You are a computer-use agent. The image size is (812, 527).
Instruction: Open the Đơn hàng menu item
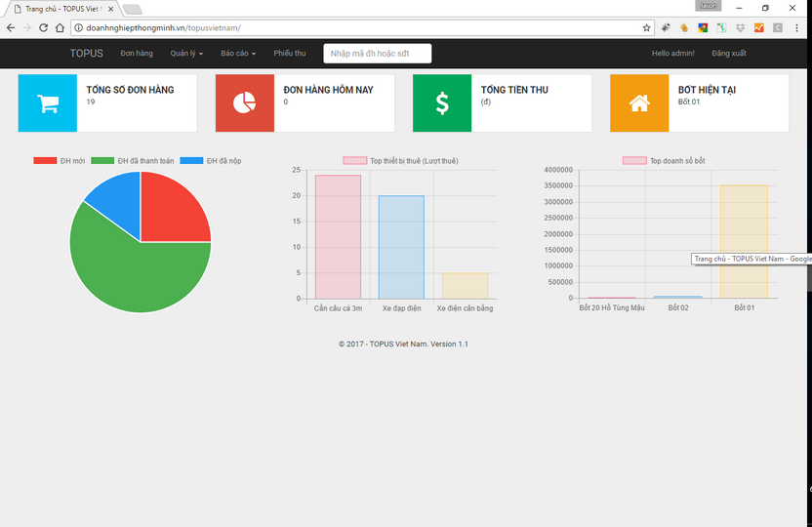pos(137,54)
